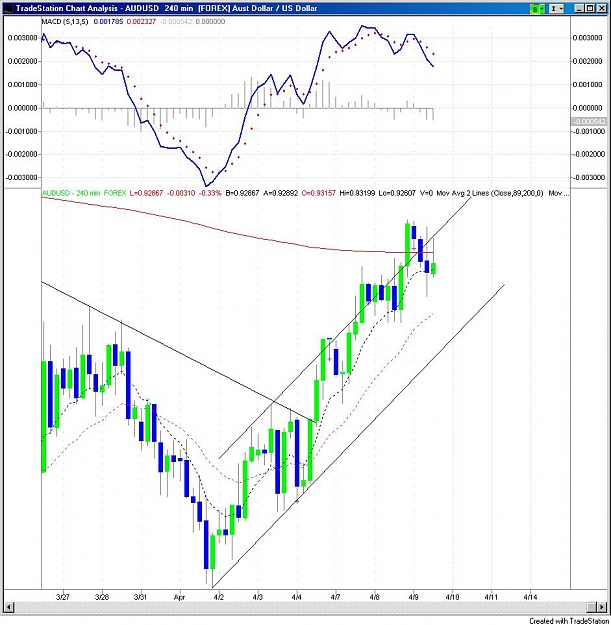The height and width of the screenshot is (625, 611).
Task: Click the horizontal scrollbar right arrow
Action: click(601, 607)
